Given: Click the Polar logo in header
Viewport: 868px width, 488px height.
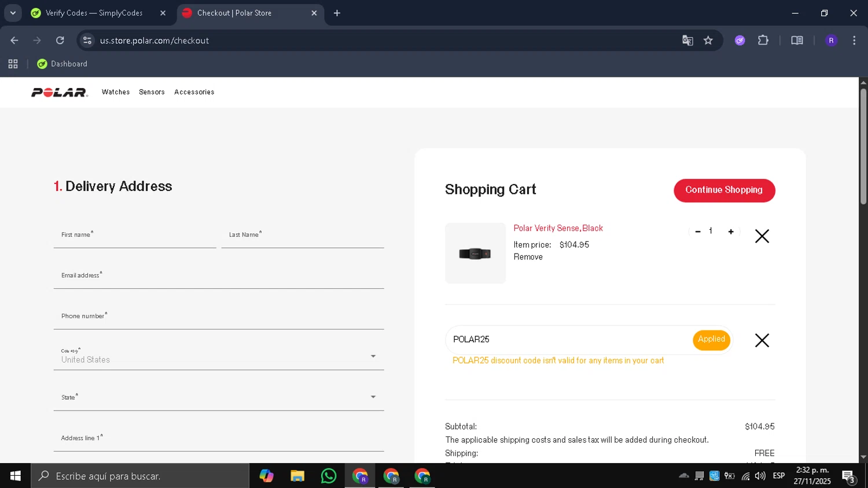Looking at the screenshot, I should click(60, 93).
